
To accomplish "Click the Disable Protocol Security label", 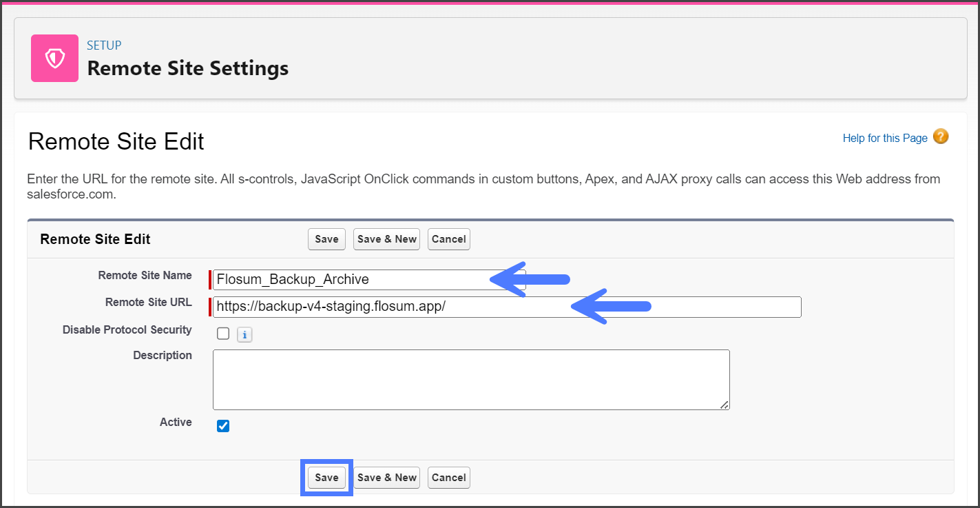I will click(x=127, y=330).
